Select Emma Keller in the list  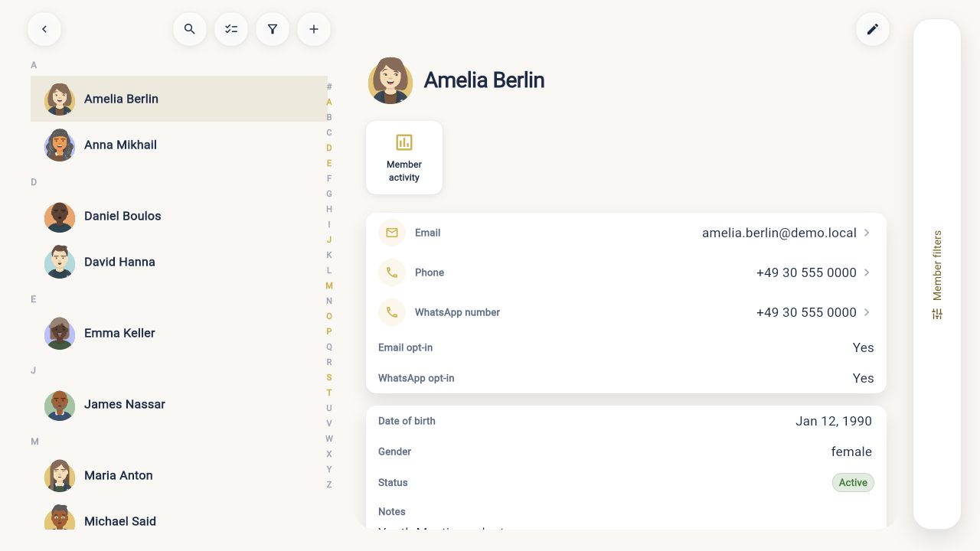pyautogui.click(x=179, y=333)
